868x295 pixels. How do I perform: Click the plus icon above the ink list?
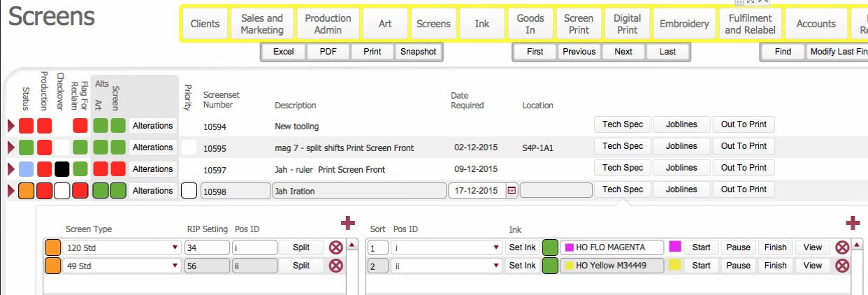pyautogui.click(x=853, y=223)
